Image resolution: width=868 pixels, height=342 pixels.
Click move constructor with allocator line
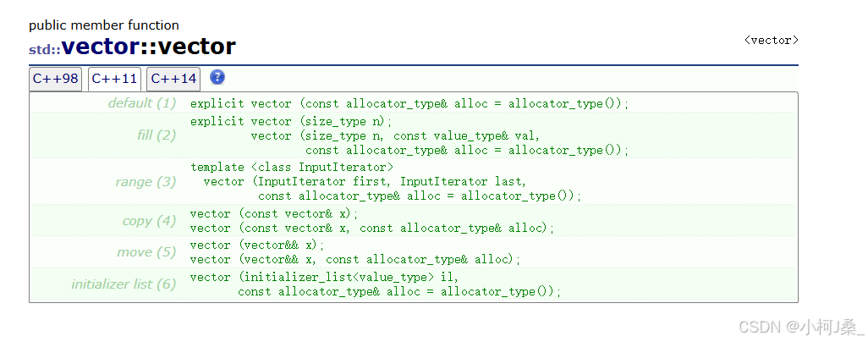point(355,259)
